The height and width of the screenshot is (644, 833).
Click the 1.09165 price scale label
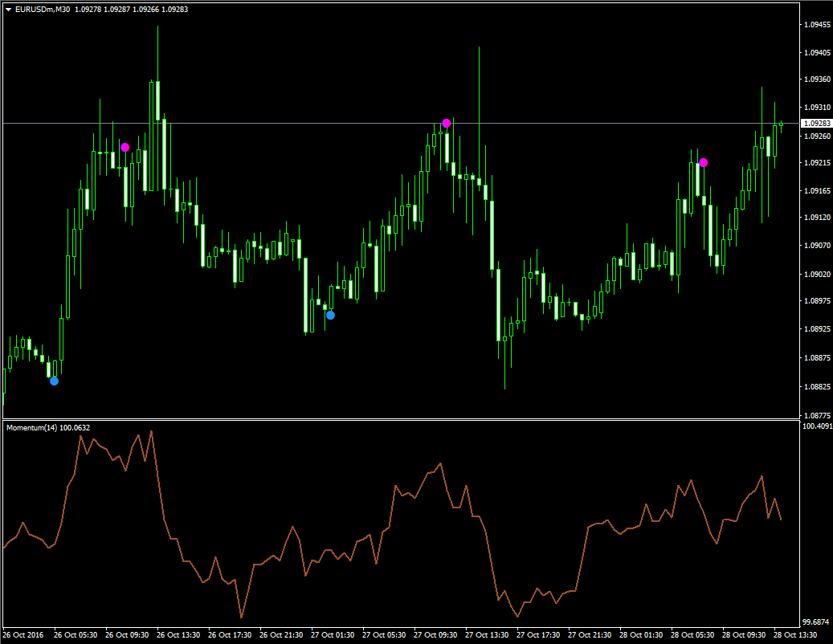[817, 190]
